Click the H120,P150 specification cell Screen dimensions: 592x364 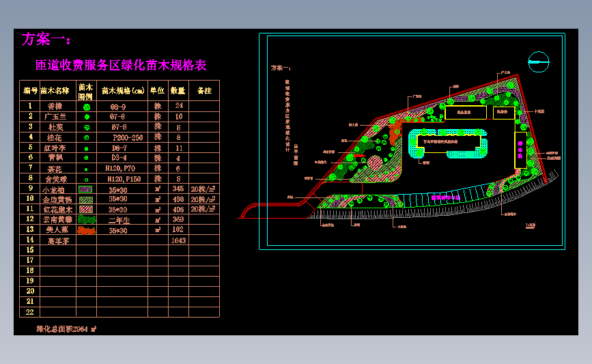point(124,179)
